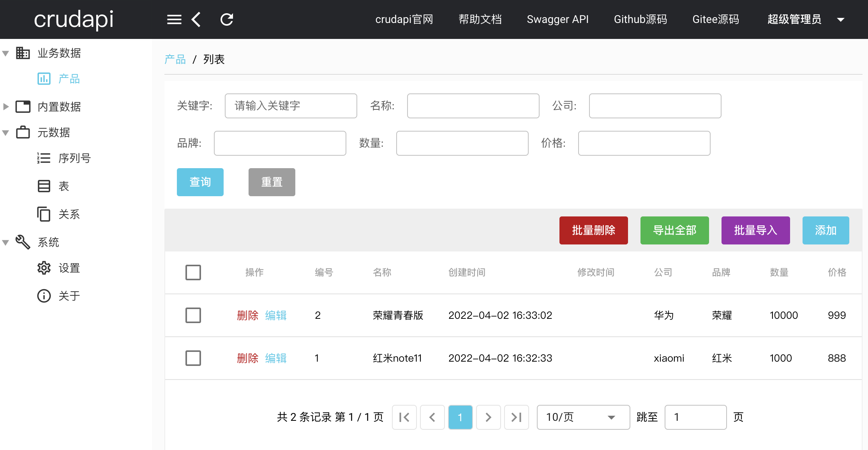Click the 表 icon in sidebar

click(x=44, y=186)
